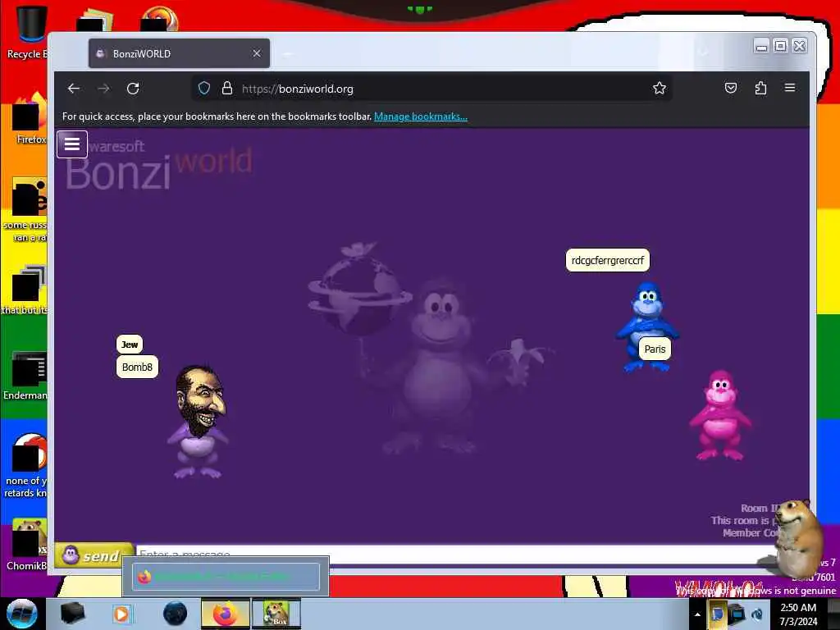View site info via padlock icon
Screen dimensions: 840x630
(227, 89)
